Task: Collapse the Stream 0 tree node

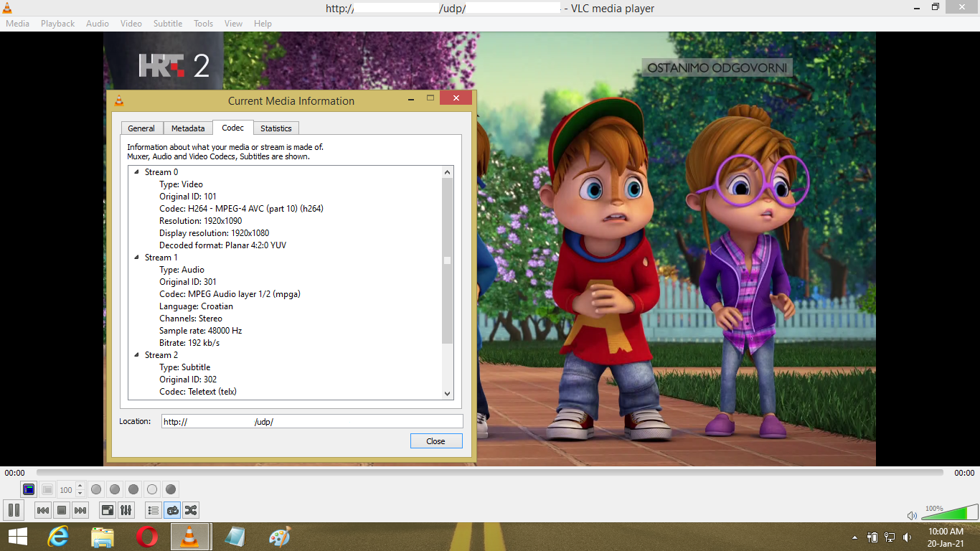Action: pos(136,172)
